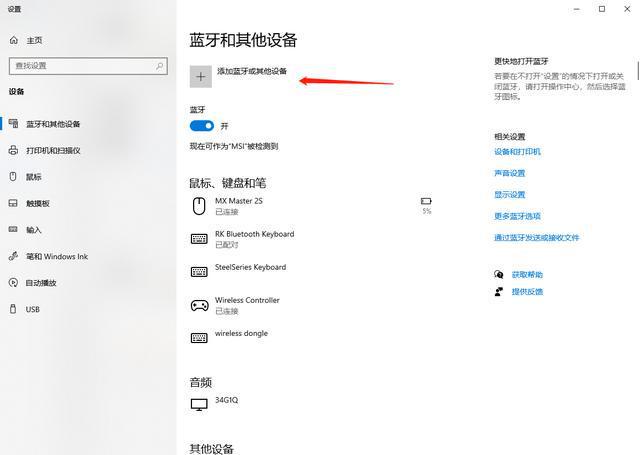This screenshot has height=455, width=640.
Task: Select the 34G1Q audio device name
Action: point(226,400)
